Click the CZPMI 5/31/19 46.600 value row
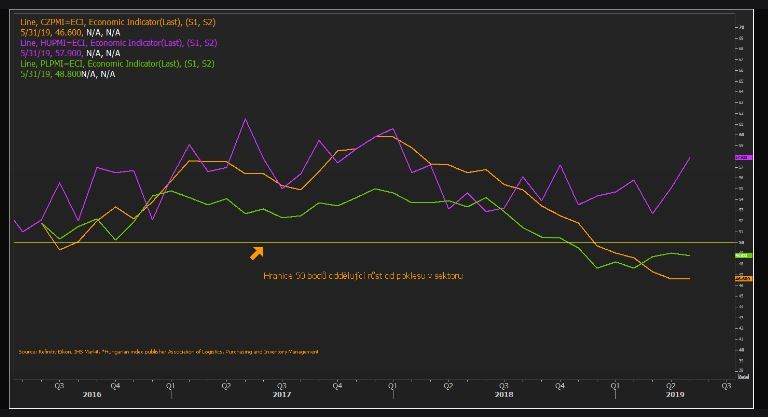The image size is (768, 417). pos(65,32)
